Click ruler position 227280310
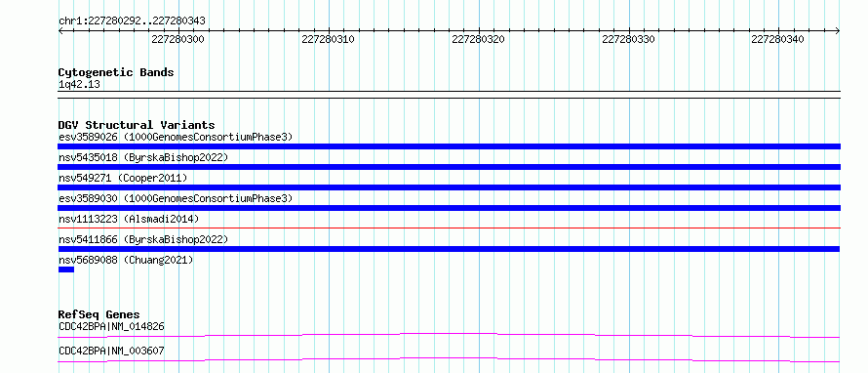The image size is (868, 373). click(x=329, y=39)
